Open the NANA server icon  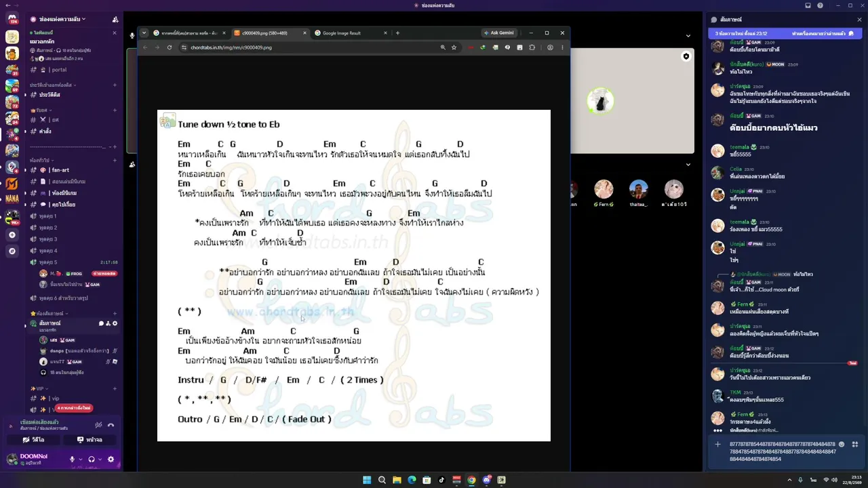[x=12, y=199]
